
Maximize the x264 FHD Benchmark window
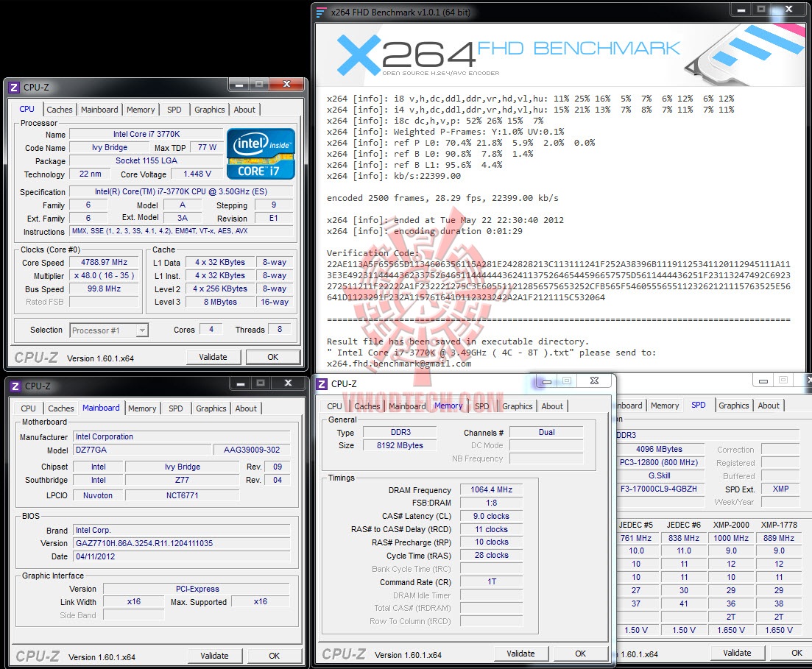[x=761, y=10]
